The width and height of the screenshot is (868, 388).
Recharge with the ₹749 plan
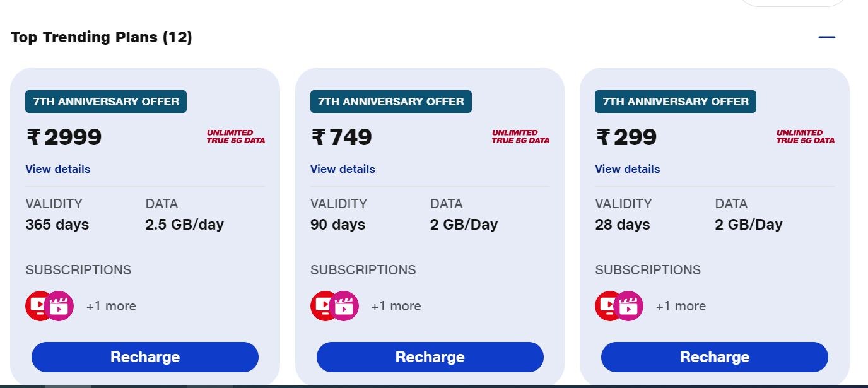tap(430, 357)
